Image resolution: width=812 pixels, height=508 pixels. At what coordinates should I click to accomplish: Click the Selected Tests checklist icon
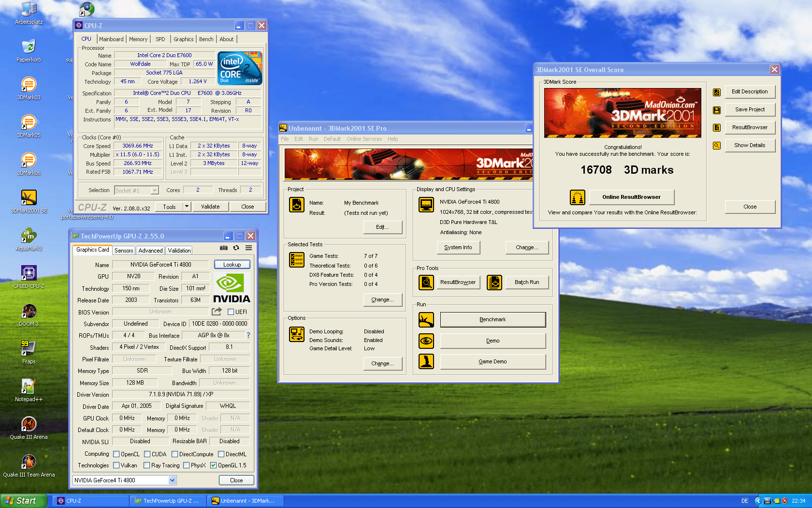(x=297, y=260)
